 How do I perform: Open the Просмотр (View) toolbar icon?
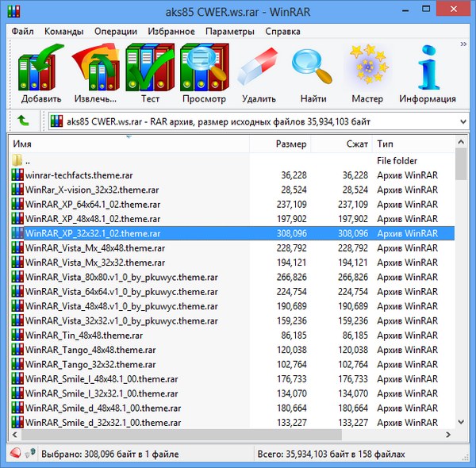pyautogui.click(x=204, y=74)
